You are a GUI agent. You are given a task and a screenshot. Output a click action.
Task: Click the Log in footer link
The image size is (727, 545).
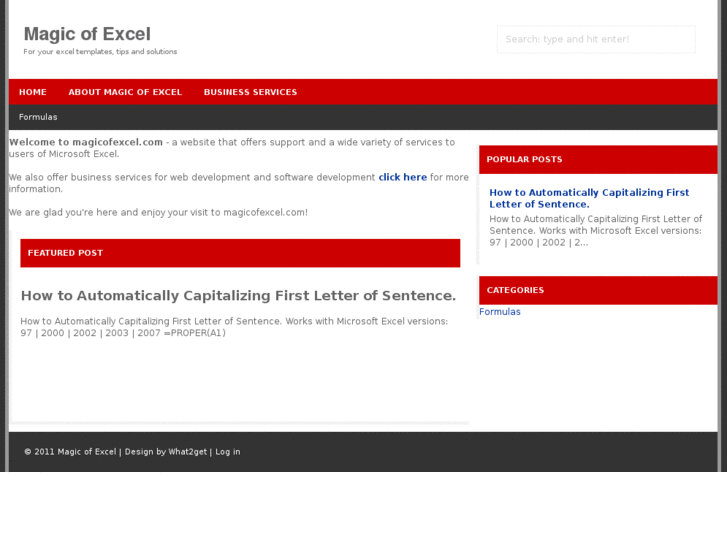point(228,452)
